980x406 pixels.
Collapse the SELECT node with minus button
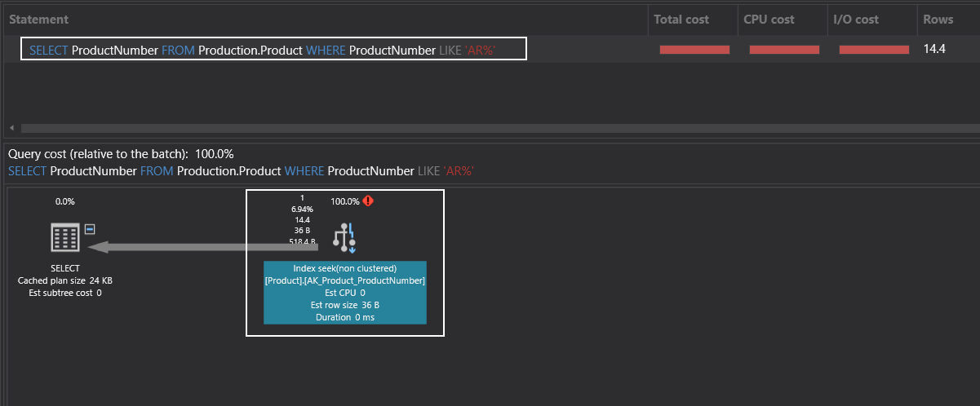(x=90, y=228)
